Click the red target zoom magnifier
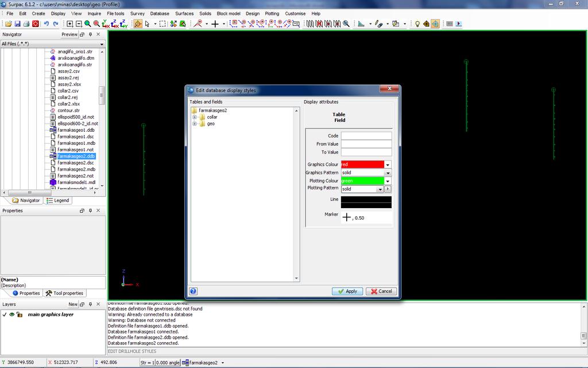 coord(96,24)
